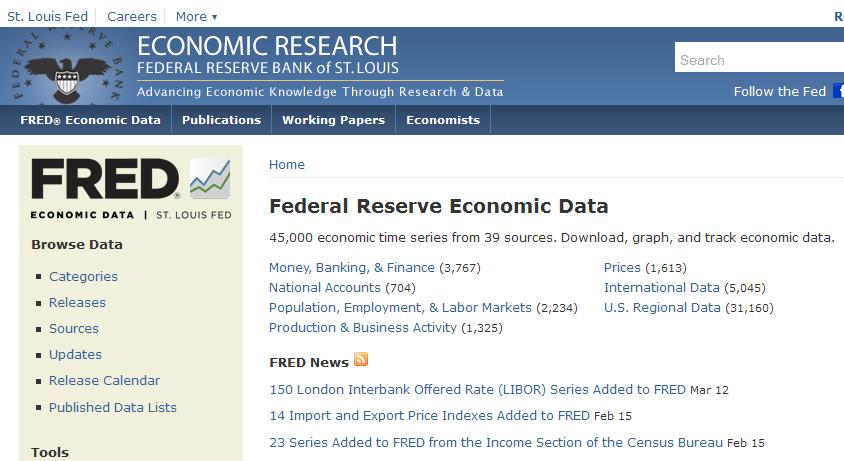The image size is (844, 461).
Task: Open Published Data Lists in sidebar
Action: 113,407
